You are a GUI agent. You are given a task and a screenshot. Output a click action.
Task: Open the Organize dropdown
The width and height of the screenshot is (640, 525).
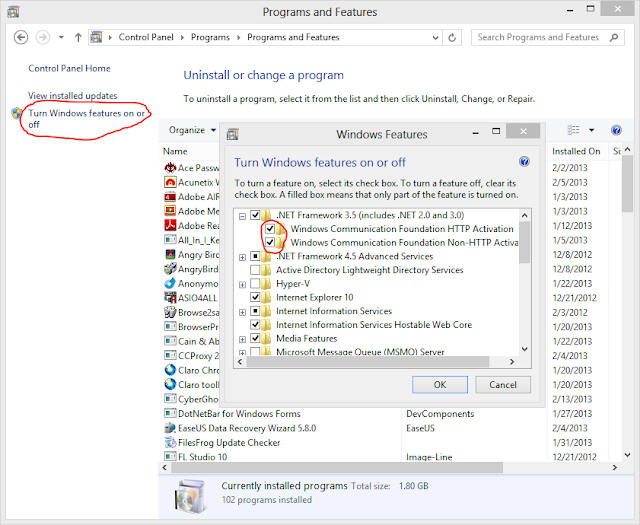pos(192,130)
